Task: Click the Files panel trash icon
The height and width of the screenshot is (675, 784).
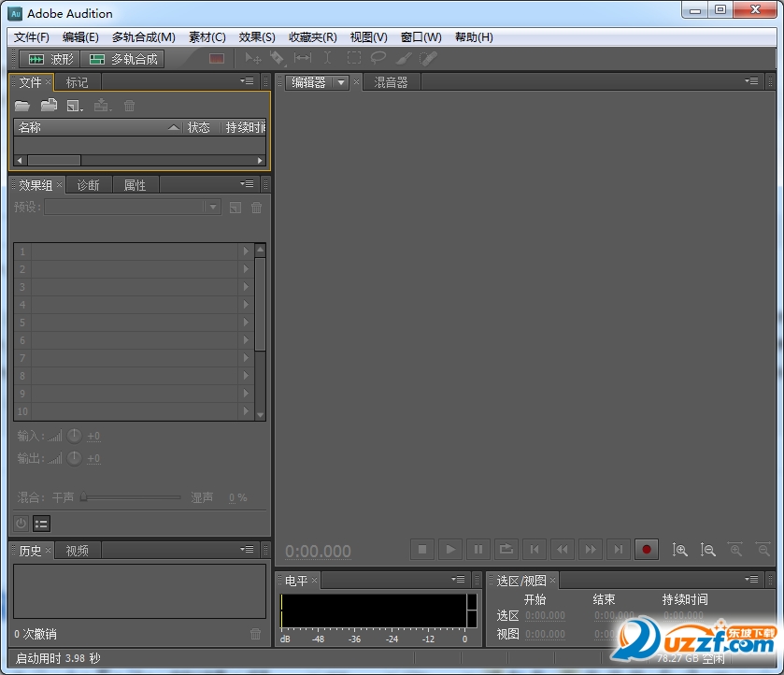Action: pos(130,106)
